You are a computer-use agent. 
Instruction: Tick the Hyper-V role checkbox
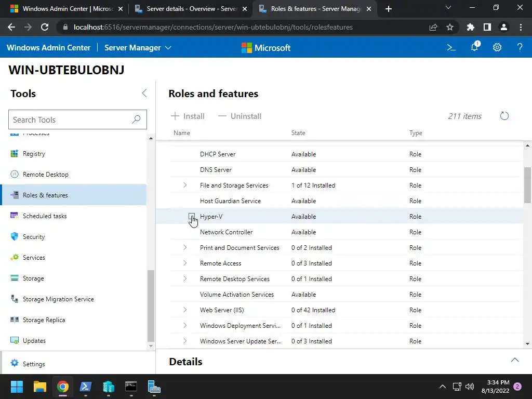coord(192,216)
